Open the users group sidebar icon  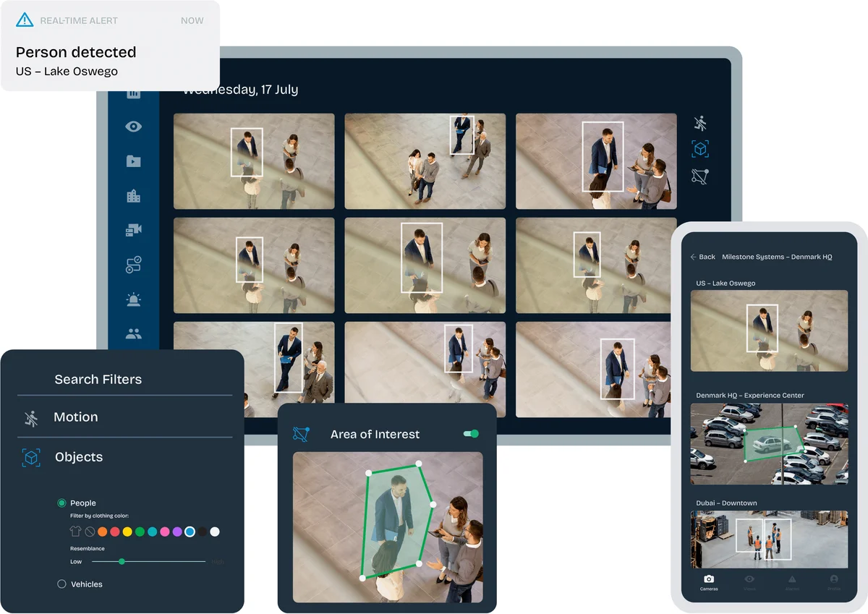[133, 334]
